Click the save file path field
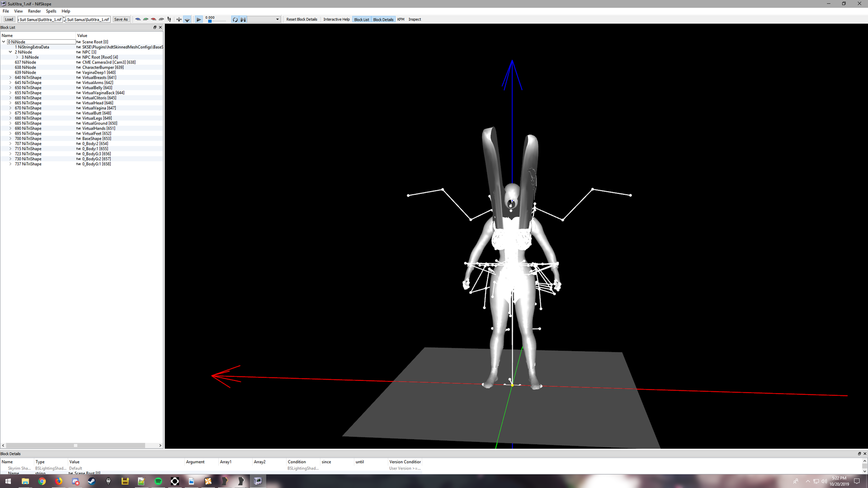The width and height of the screenshot is (868, 488). (x=88, y=19)
